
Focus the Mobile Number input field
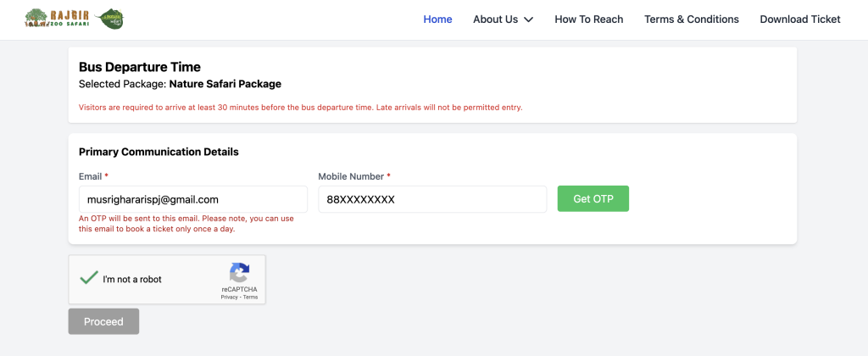coord(432,199)
